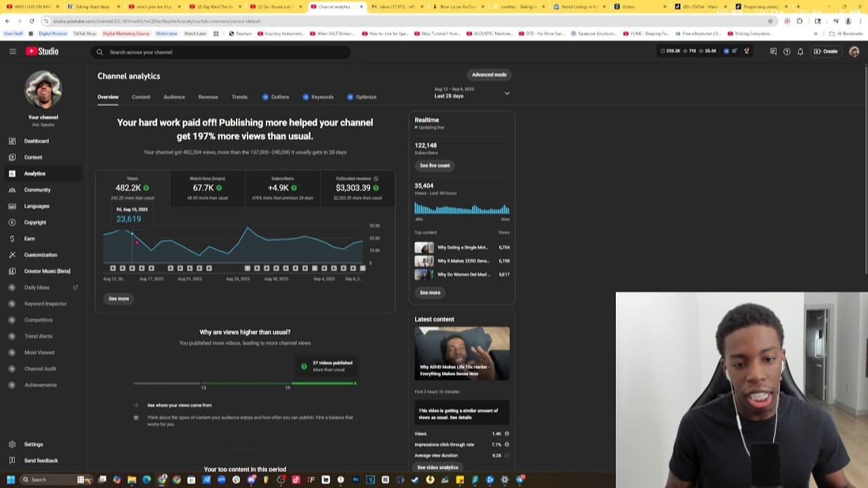Viewport: 868px width, 488px height.
Task: Open Settings in the sidebar
Action: (43, 445)
